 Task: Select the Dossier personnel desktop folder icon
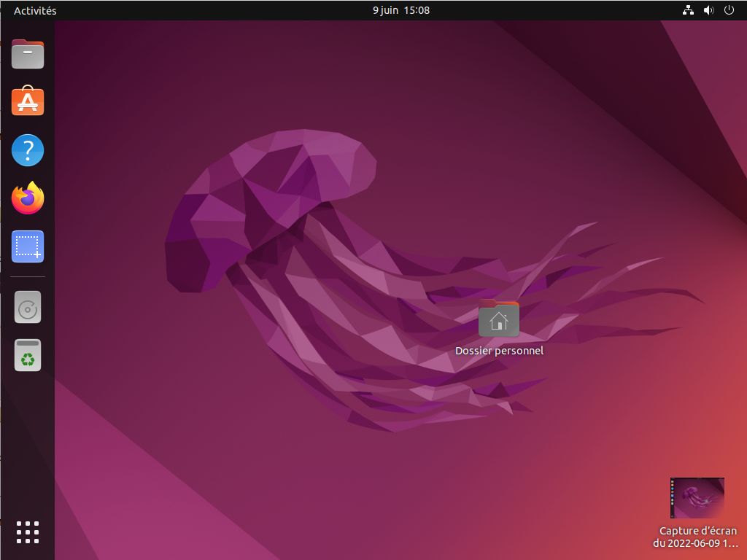point(499,319)
